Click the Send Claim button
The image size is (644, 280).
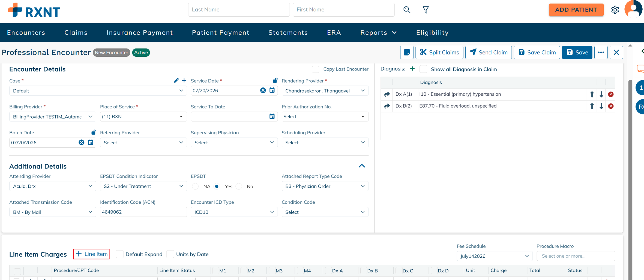click(489, 52)
